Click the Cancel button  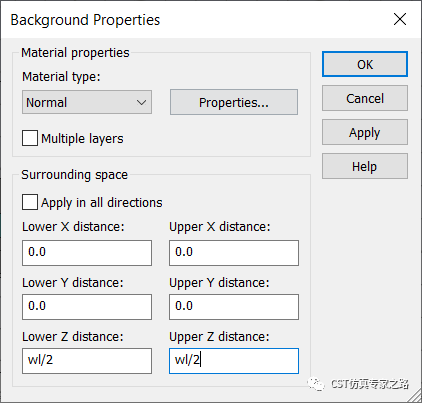tap(365, 98)
